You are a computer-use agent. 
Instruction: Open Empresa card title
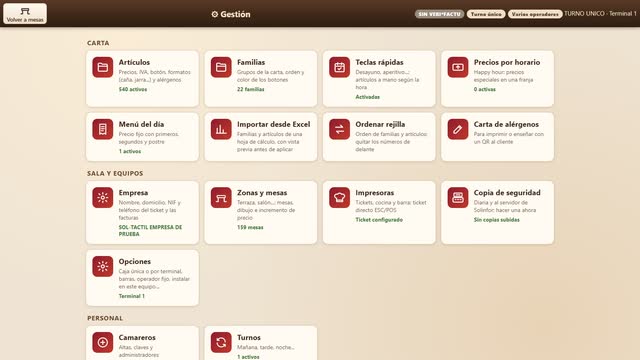point(133,193)
